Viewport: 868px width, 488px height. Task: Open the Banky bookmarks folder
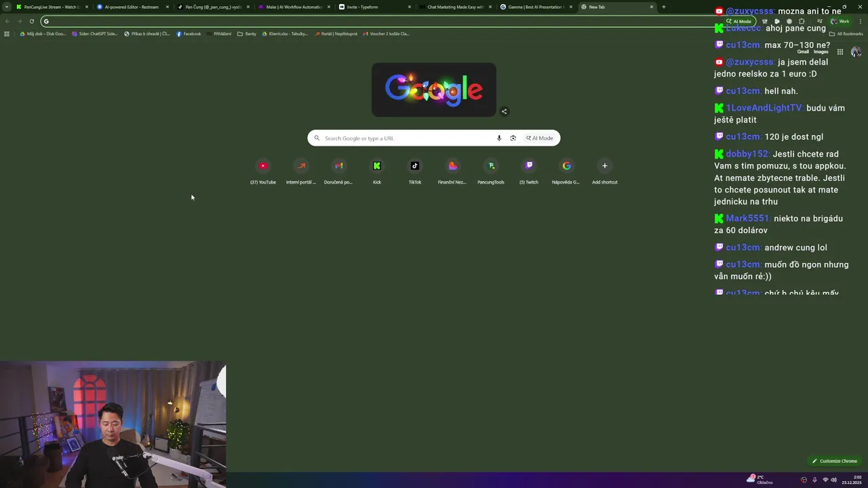click(247, 33)
